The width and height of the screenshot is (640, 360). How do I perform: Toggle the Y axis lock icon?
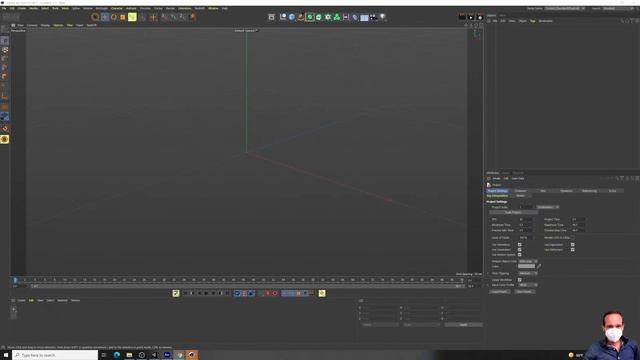pos(173,17)
